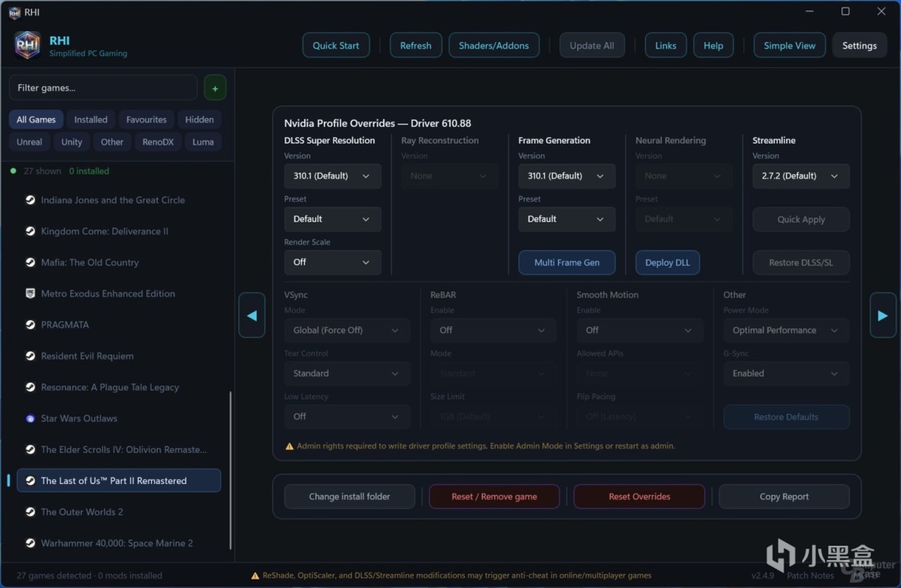Select the Hidden filter tab
The image size is (901, 588).
pos(199,120)
